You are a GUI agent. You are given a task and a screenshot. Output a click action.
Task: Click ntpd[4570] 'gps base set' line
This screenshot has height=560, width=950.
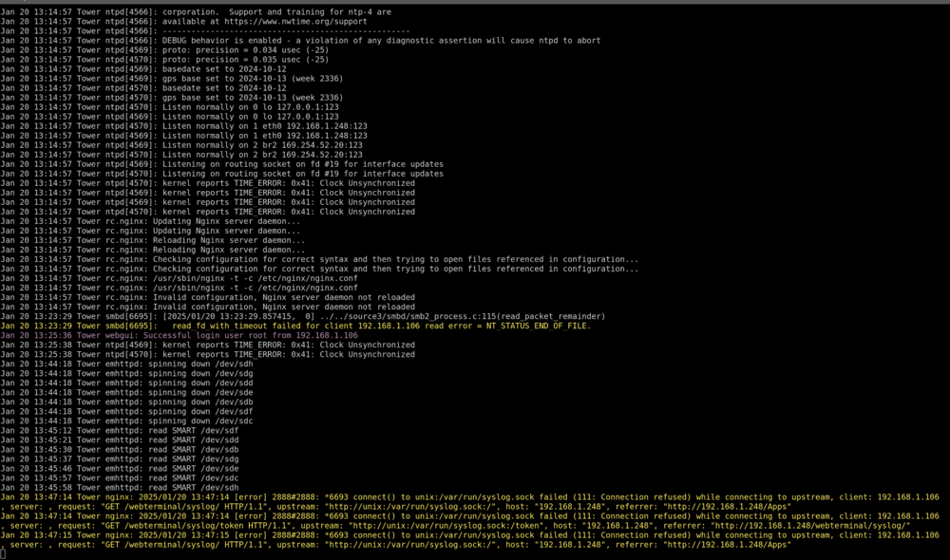[x=171, y=98]
